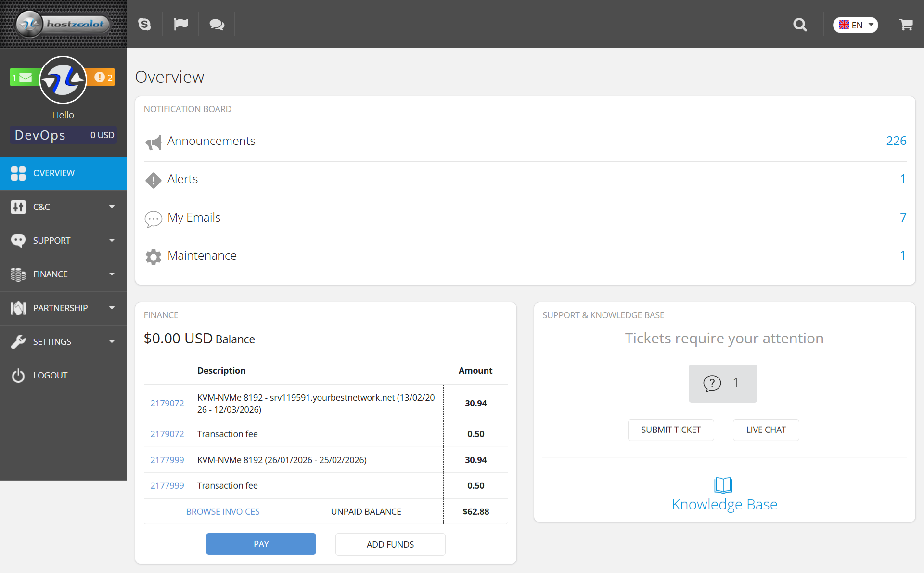Click the blue PAY button

point(261,544)
